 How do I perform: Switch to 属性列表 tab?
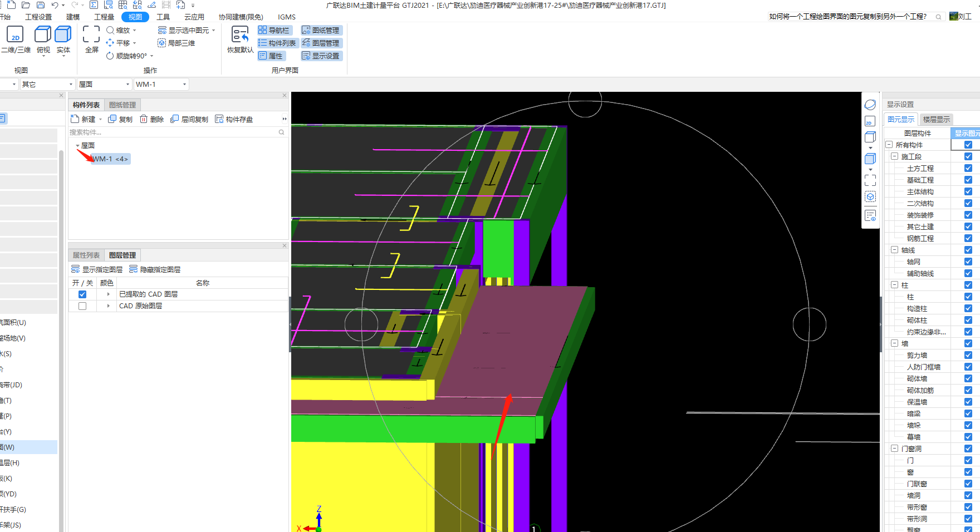pos(86,255)
